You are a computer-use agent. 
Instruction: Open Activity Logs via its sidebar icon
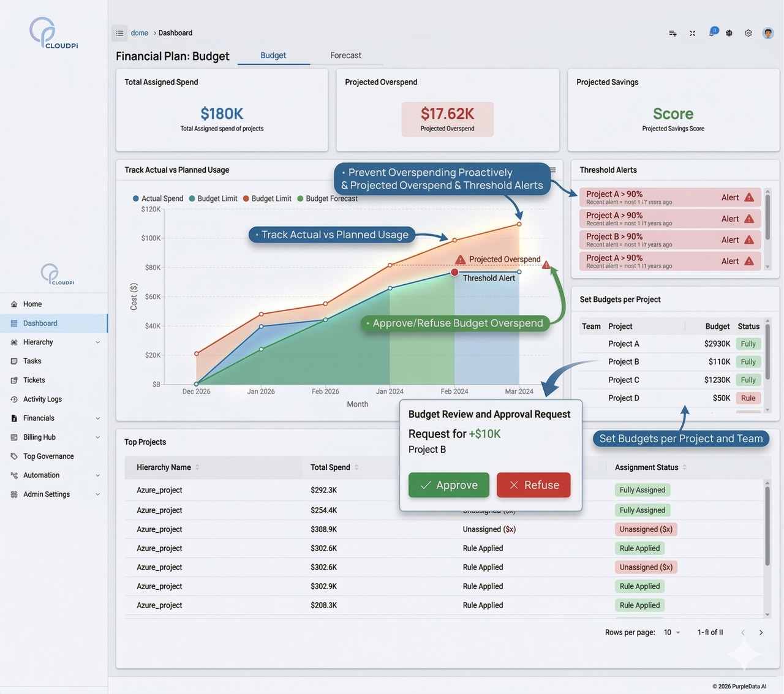(x=14, y=399)
